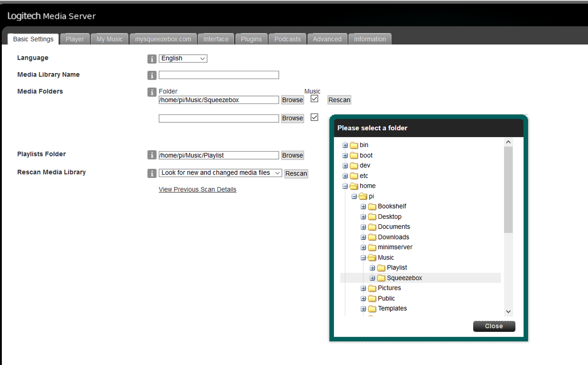Collapse the home folder node

click(345, 186)
